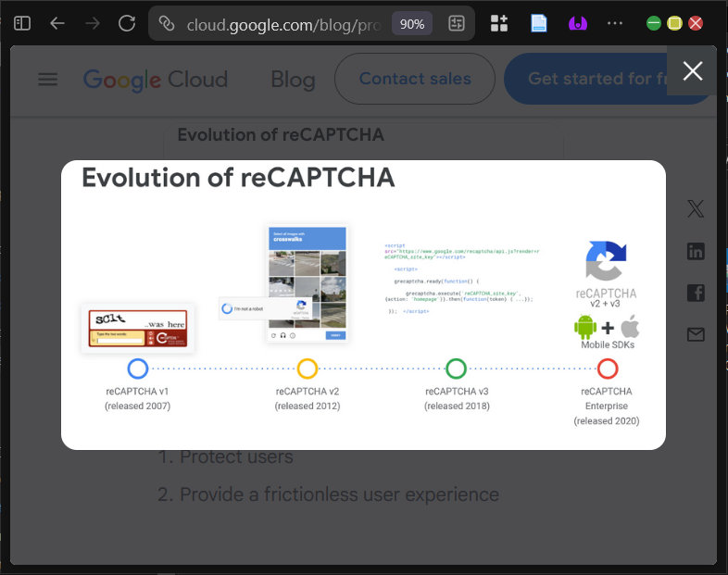
Task: Click the blue document extension icon
Action: click(x=538, y=23)
